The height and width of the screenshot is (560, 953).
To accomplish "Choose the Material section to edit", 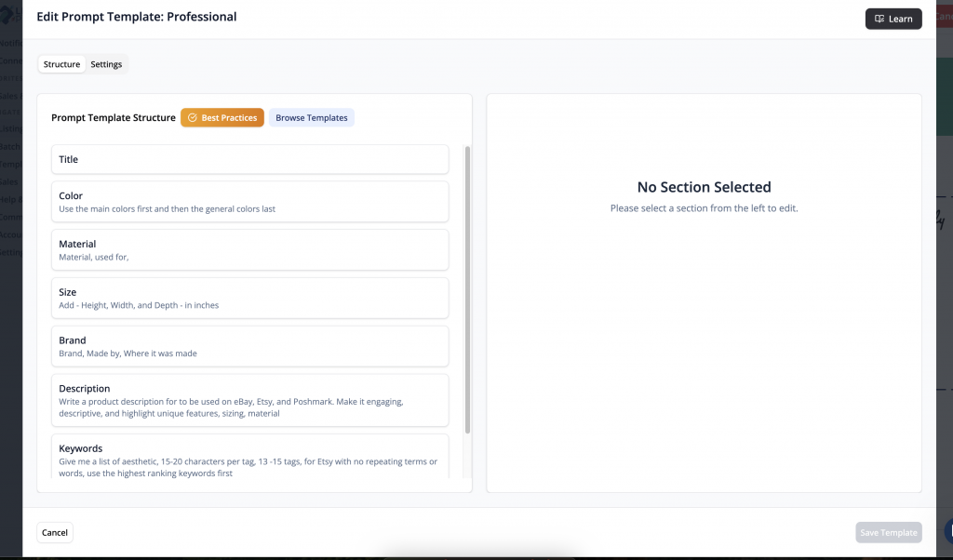I will 249,249.
